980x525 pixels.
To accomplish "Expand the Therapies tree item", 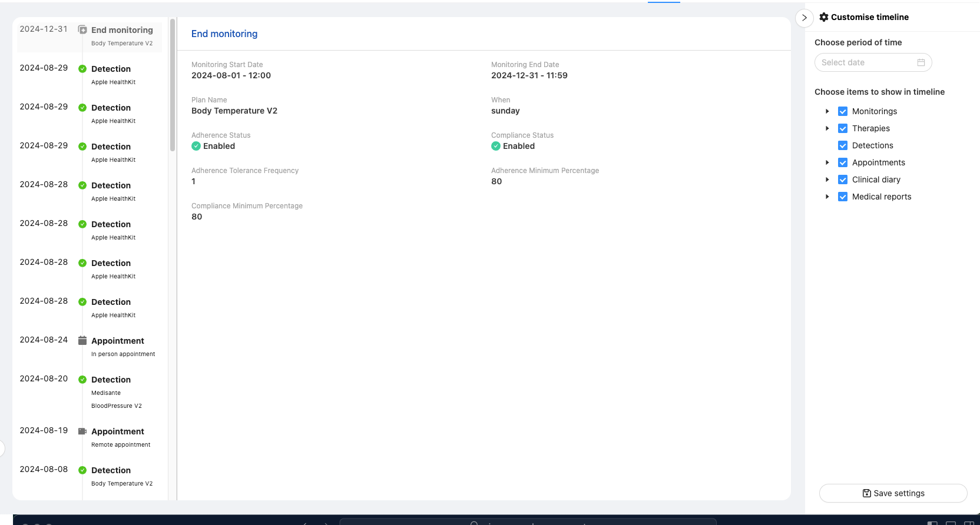I will [x=827, y=128].
